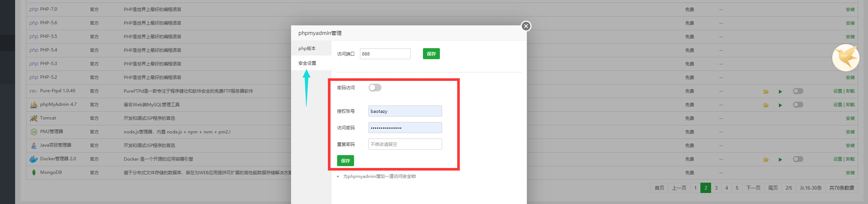Switch to the php版本 tab

(x=311, y=49)
